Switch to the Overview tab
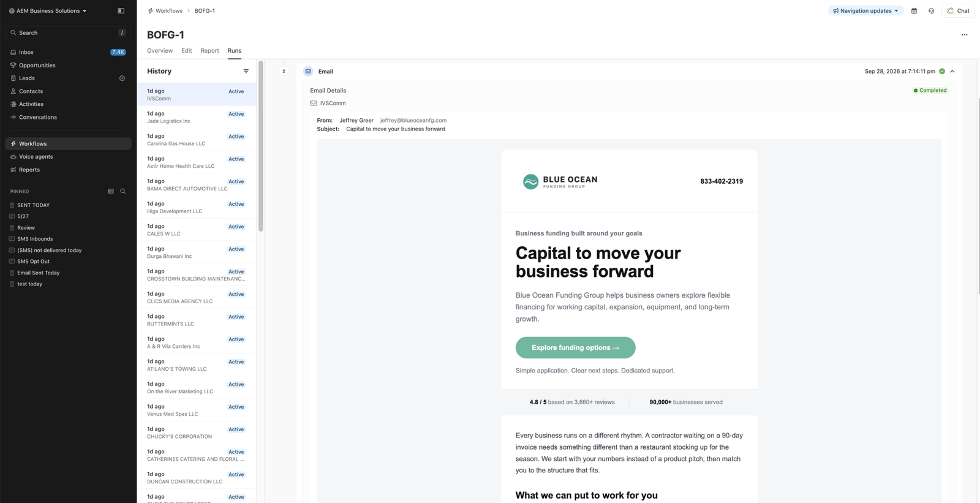The image size is (980, 503). point(160,51)
